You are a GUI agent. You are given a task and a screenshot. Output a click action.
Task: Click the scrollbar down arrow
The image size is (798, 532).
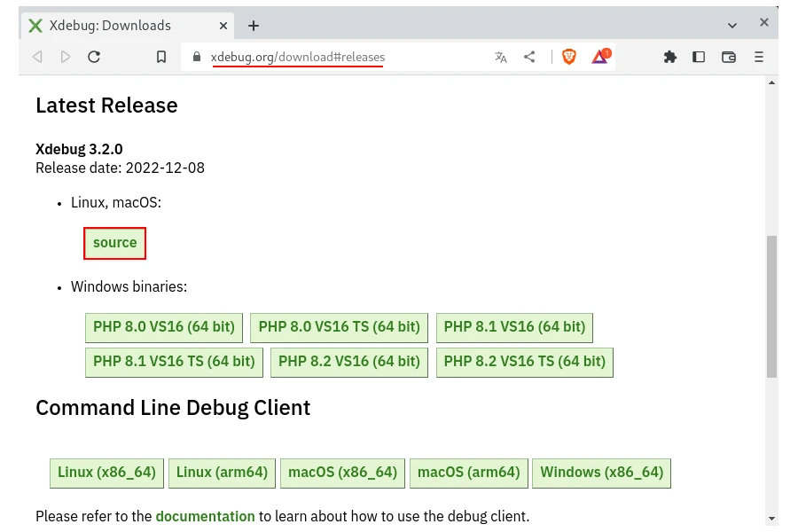771,520
